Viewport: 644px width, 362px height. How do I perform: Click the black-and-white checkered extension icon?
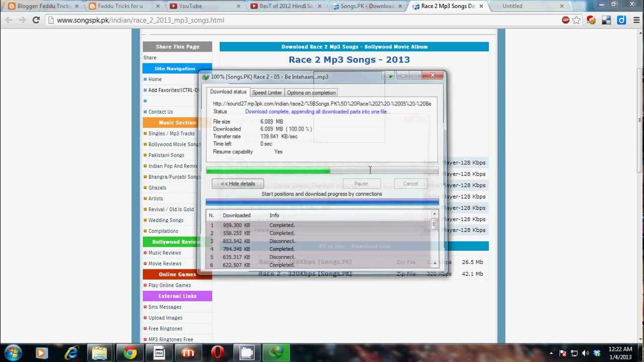(606, 20)
